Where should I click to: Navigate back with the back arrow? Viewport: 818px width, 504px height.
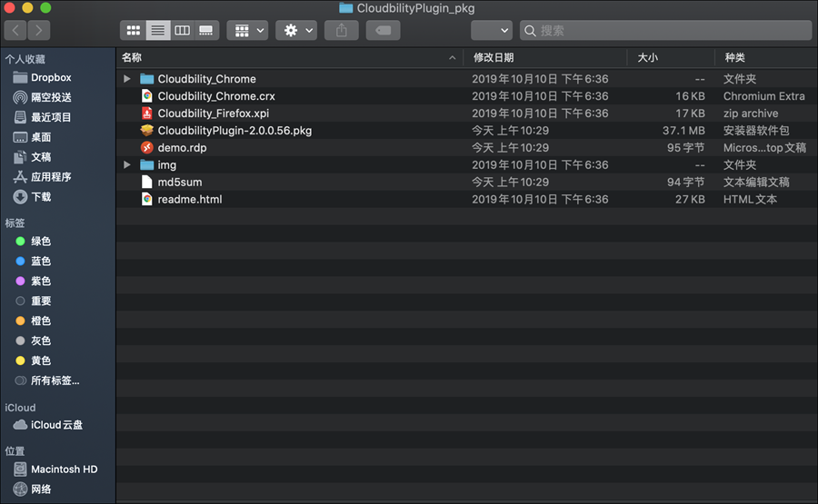pyautogui.click(x=16, y=30)
